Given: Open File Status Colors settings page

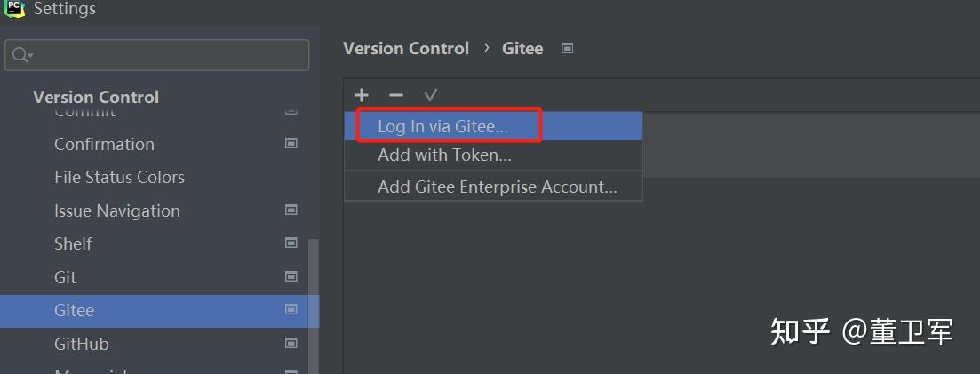Looking at the screenshot, I should click(x=119, y=177).
